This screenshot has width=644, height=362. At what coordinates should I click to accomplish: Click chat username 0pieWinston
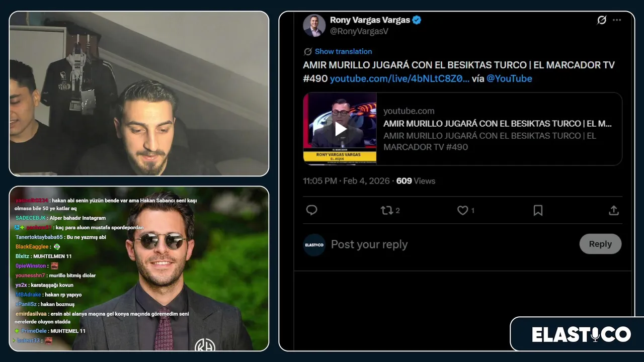[31, 265]
